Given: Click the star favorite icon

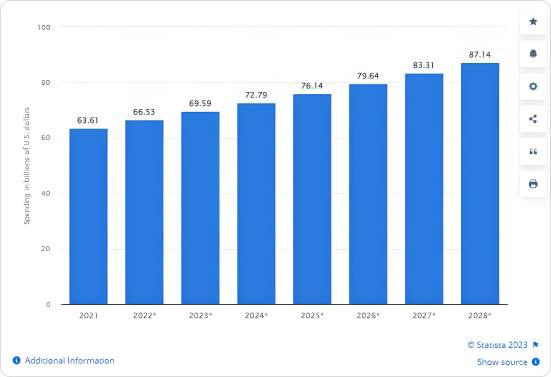Looking at the screenshot, I should pos(533,22).
